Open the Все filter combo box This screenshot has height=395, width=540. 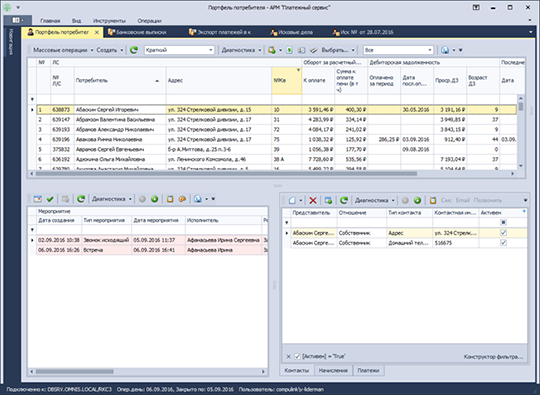398,50
